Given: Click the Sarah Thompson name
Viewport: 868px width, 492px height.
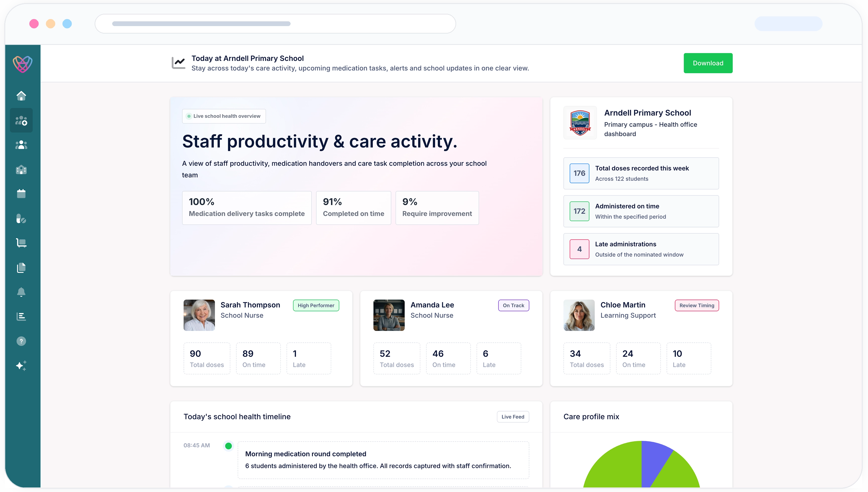Looking at the screenshot, I should [250, 305].
